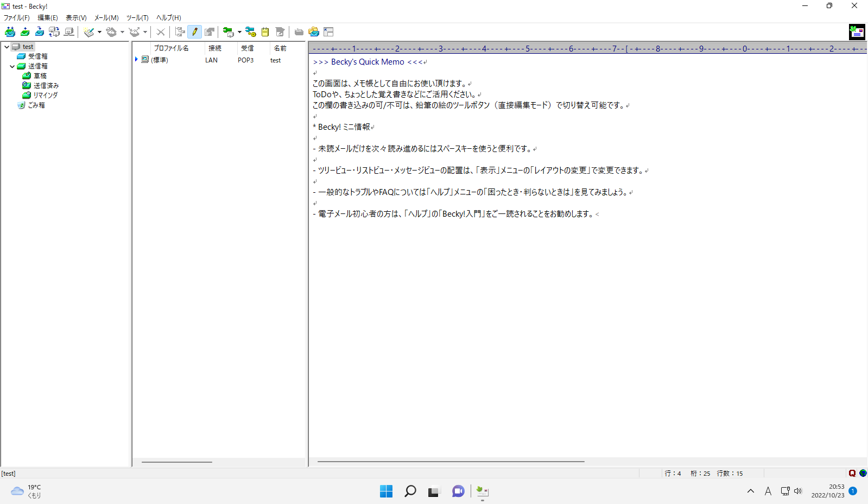
Task: Click the LAN connection cell
Action: coord(211,60)
